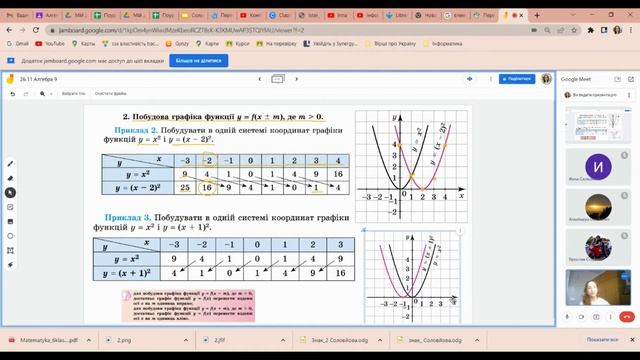Click the blue Share button
This screenshot has height=360, width=640.
pos(517,79)
